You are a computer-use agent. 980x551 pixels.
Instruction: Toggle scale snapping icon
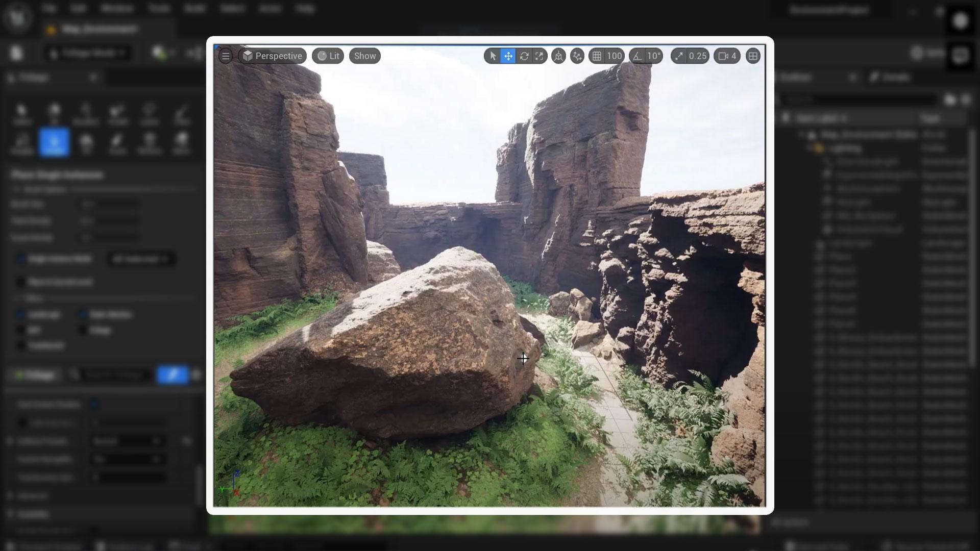(678, 56)
